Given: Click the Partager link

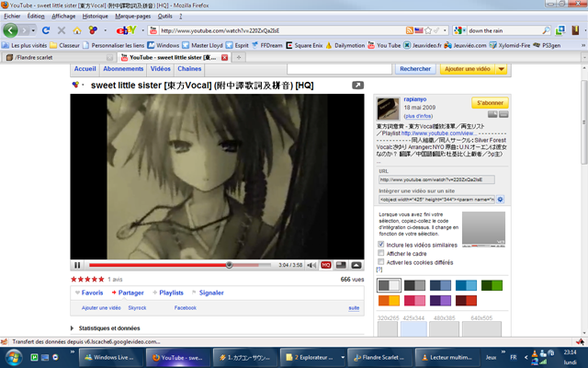Looking at the screenshot, I should click(x=130, y=293).
